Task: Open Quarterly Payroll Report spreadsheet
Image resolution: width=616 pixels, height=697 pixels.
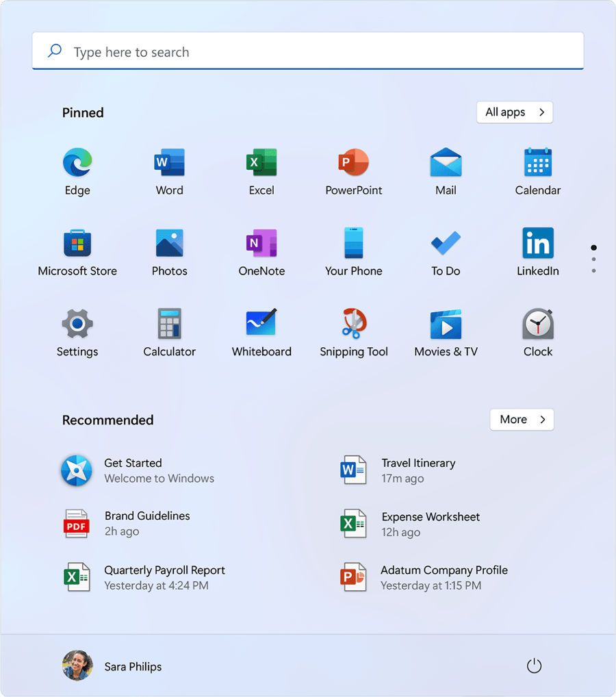Action: 144,577
